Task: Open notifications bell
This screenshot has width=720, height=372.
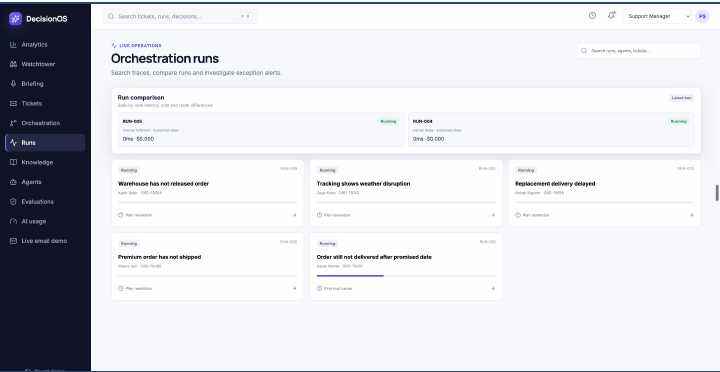Action: coord(611,16)
